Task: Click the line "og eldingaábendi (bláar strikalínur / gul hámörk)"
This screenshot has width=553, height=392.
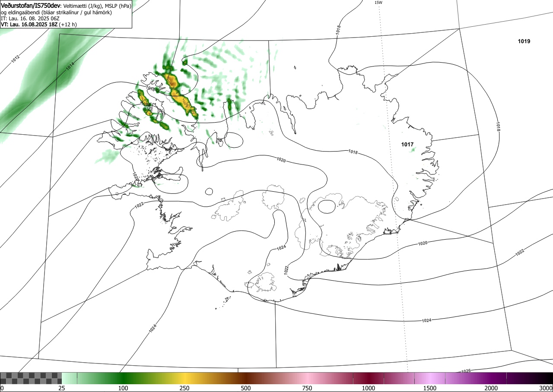Action: click(x=56, y=13)
